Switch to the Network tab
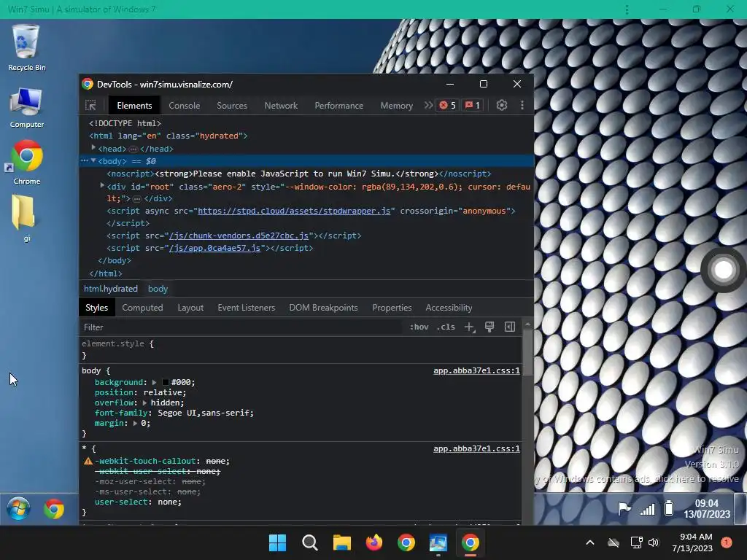 [x=281, y=106]
